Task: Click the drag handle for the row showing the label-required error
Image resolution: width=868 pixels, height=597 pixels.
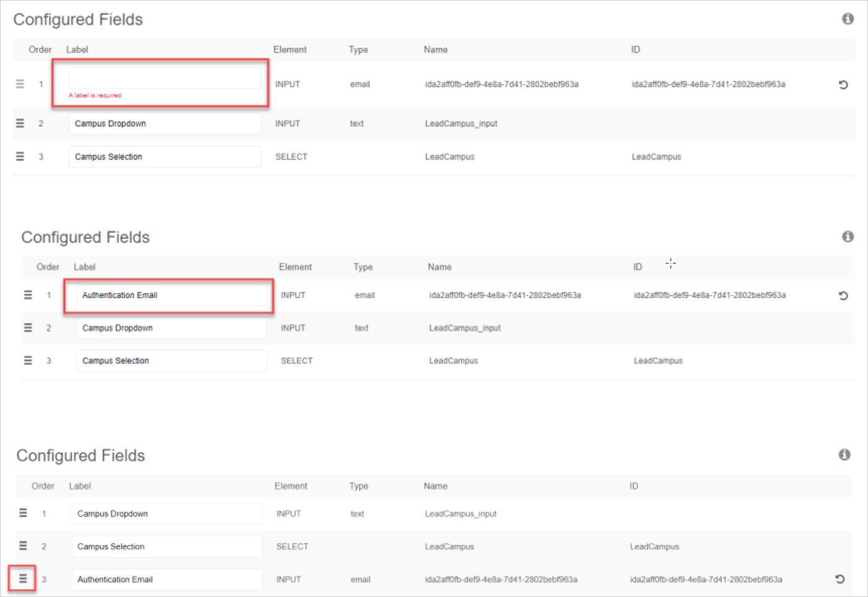Action: tap(20, 84)
